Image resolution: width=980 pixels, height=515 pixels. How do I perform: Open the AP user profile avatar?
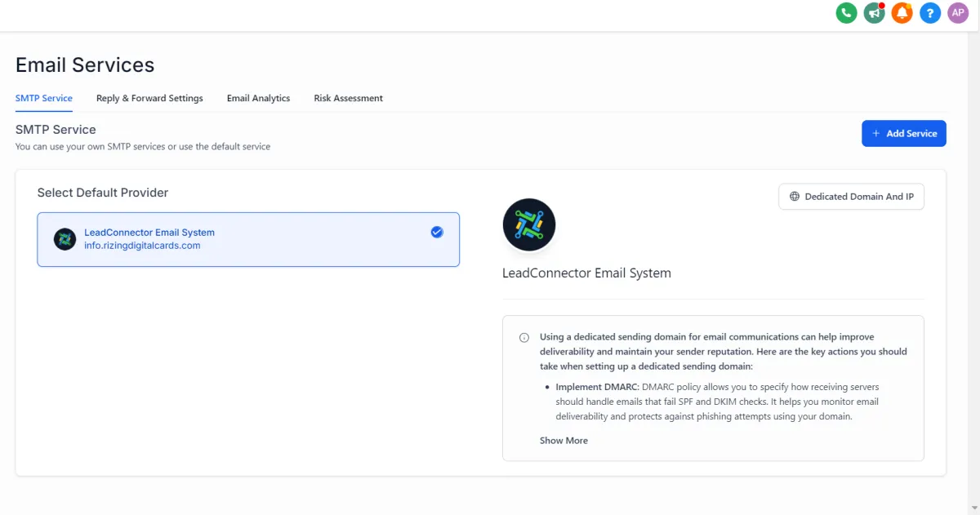coord(957,13)
